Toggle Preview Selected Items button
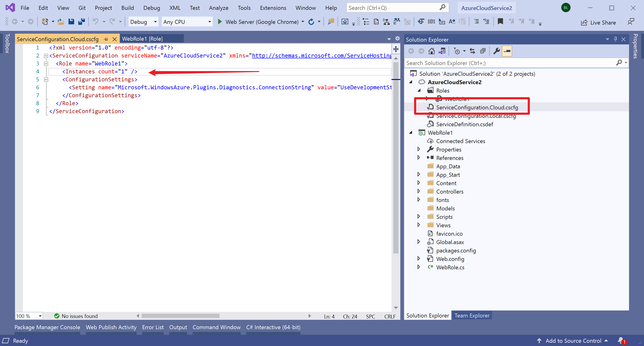 [x=507, y=51]
